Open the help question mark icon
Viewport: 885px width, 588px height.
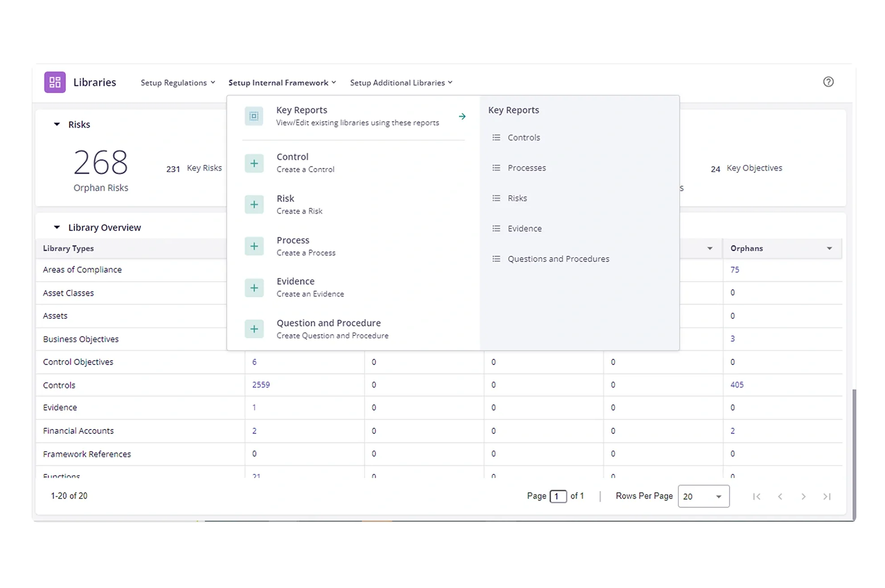pyautogui.click(x=828, y=82)
